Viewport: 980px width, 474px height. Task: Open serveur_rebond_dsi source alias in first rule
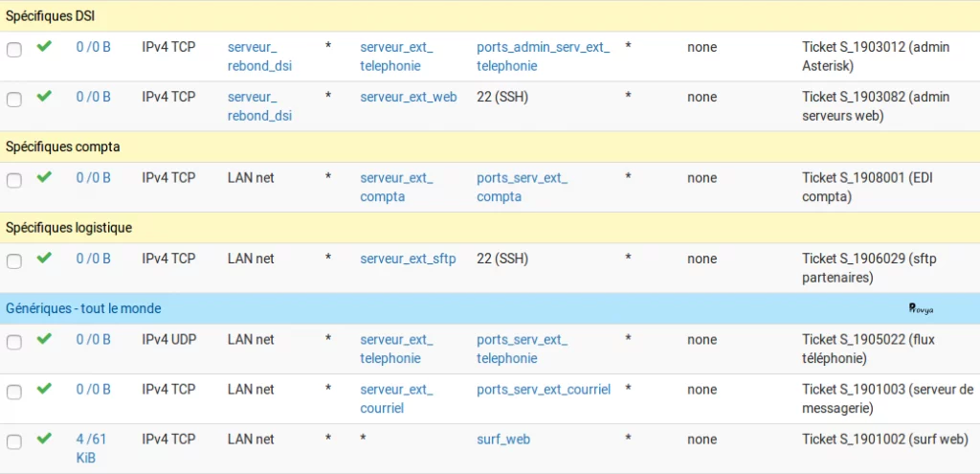(259, 56)
